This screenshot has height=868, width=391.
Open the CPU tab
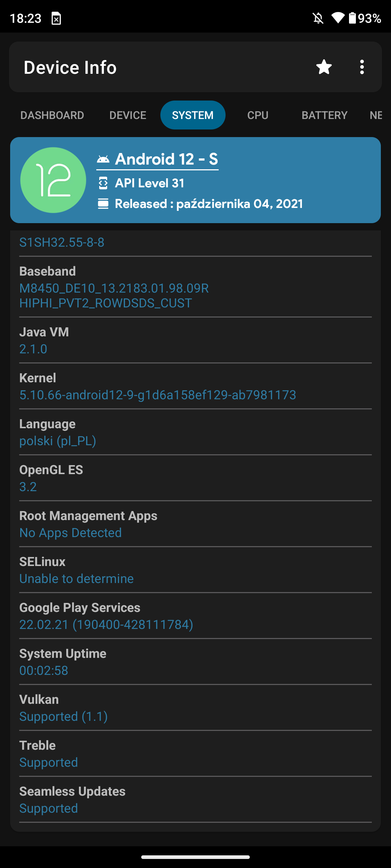point(258,115)
